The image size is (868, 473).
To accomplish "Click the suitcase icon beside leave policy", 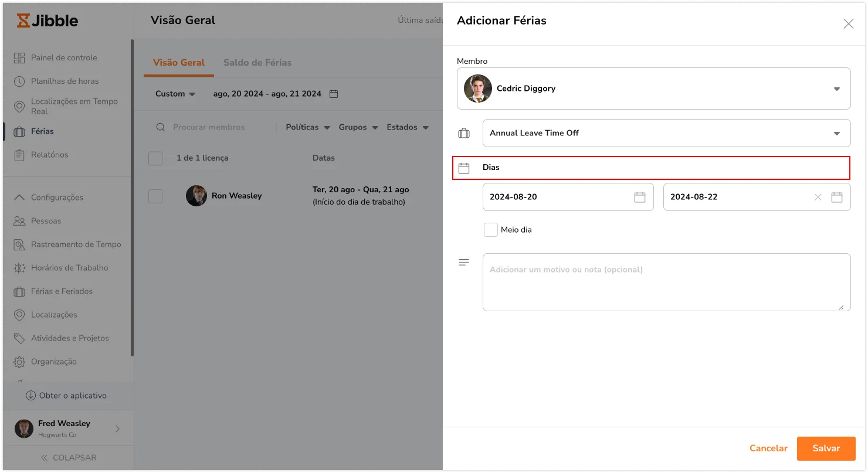I will [x=464, y=133].
